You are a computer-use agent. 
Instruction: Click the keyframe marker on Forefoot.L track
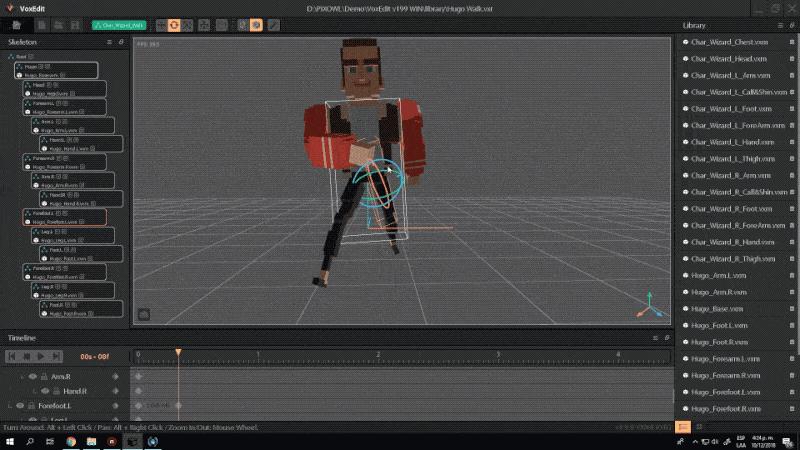(178, 405)
